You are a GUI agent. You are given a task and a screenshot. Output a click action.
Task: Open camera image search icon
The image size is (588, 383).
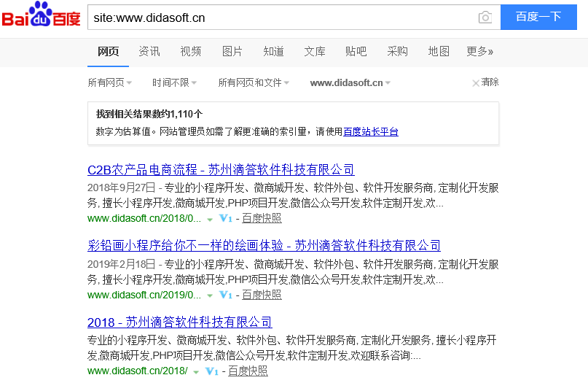click(x=485, y=18)
